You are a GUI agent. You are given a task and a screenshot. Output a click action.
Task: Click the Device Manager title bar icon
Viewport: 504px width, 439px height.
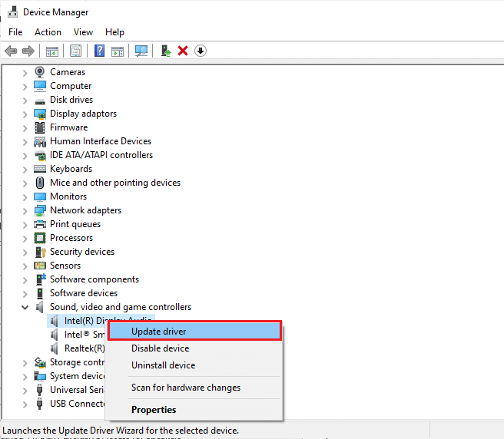[12, 12]
